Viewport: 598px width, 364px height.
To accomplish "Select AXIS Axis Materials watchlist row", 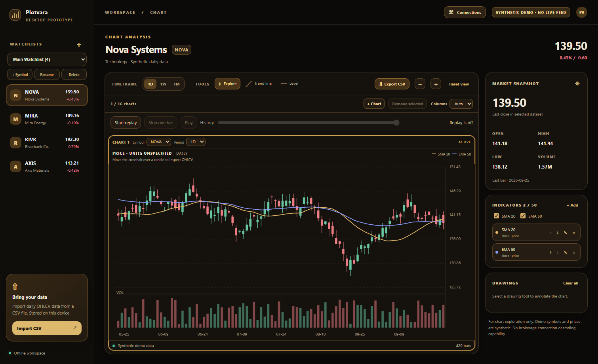I will click(x=47, y=167).
